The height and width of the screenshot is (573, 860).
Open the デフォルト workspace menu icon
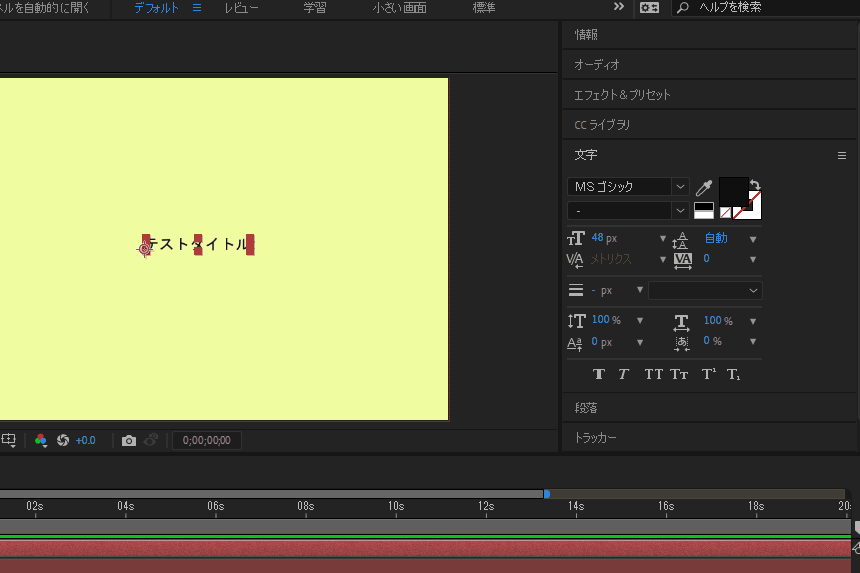point(197,8)
